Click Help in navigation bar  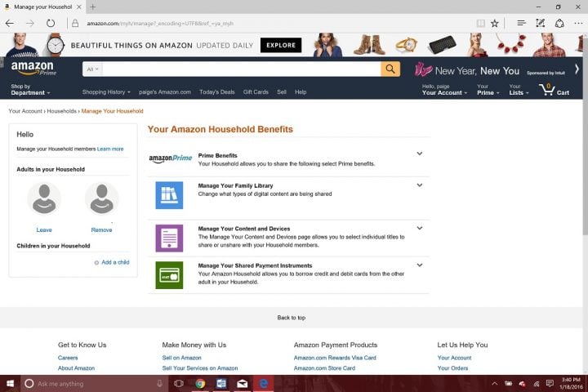301,92
